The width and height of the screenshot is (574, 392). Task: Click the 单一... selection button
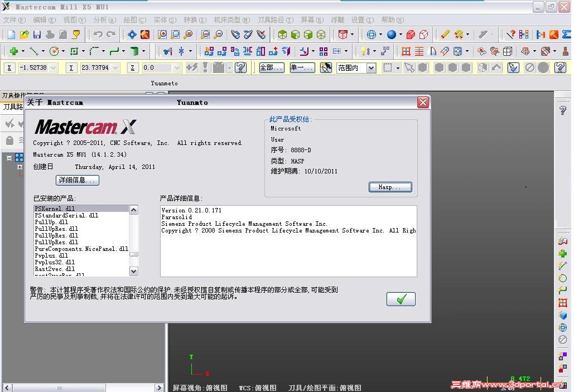click(302, 67)
